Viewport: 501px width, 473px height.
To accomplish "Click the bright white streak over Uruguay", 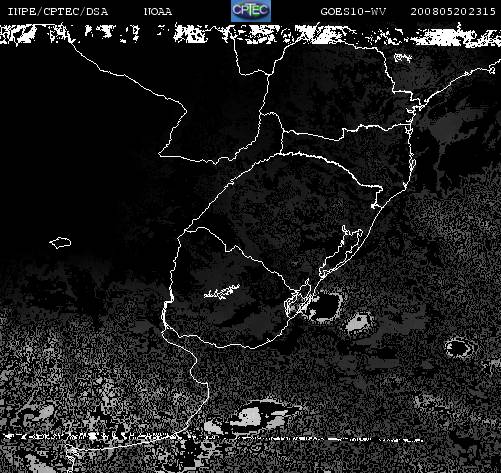I will [x=222, y=292].
